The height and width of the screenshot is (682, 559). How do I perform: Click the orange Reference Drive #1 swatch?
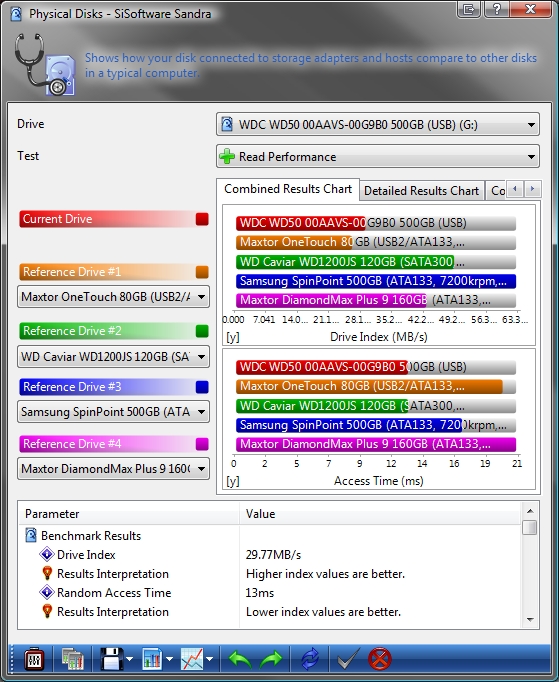click(202, 272)
